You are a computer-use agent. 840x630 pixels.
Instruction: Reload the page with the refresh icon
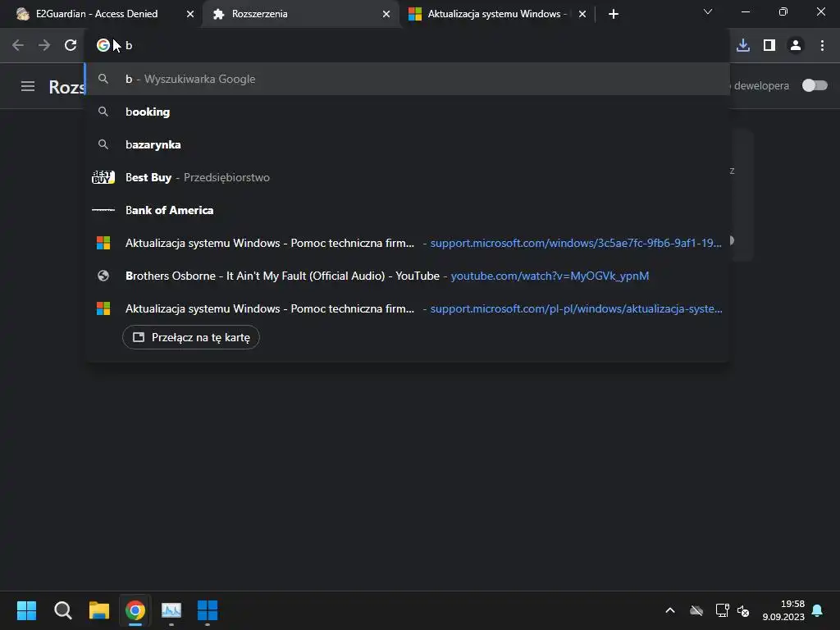pos(71,46)
